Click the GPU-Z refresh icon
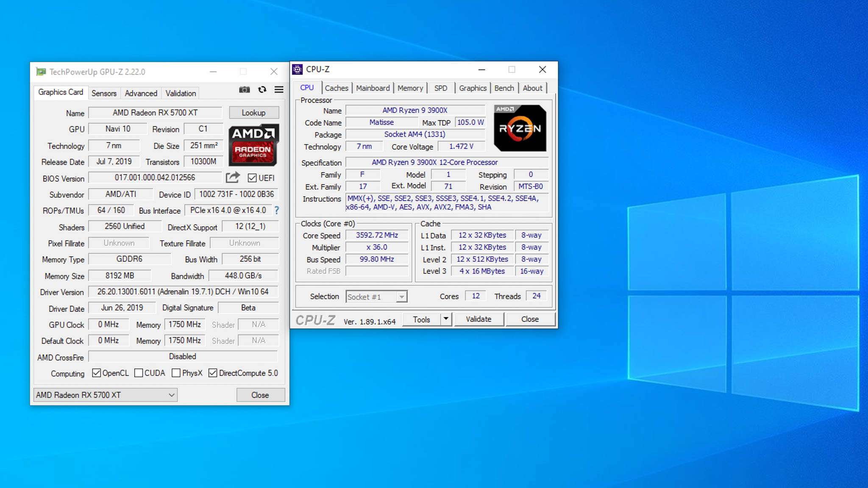Screen dimensions: 868x488 pos(262,89)
